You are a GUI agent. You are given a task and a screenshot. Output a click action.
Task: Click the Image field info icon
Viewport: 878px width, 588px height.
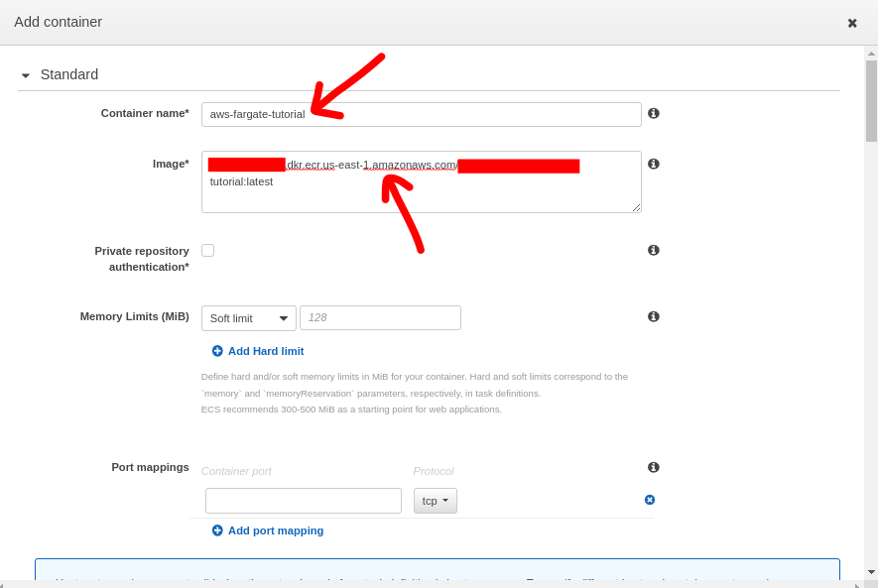pos(653,164)
